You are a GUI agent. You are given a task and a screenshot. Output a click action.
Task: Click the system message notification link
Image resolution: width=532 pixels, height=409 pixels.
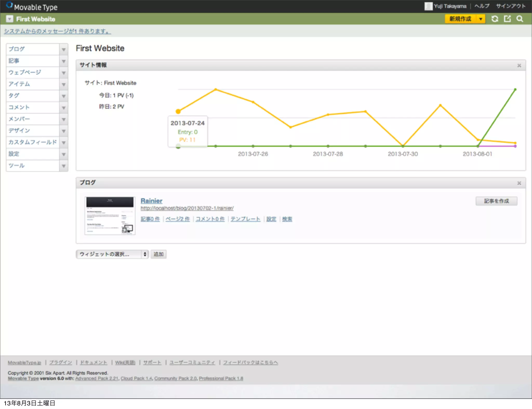pos(57,31)
